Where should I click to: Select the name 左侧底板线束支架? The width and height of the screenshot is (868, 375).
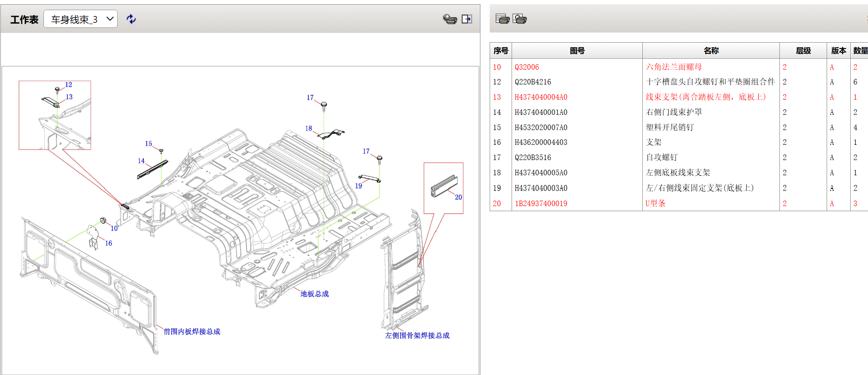pos(678,172)
